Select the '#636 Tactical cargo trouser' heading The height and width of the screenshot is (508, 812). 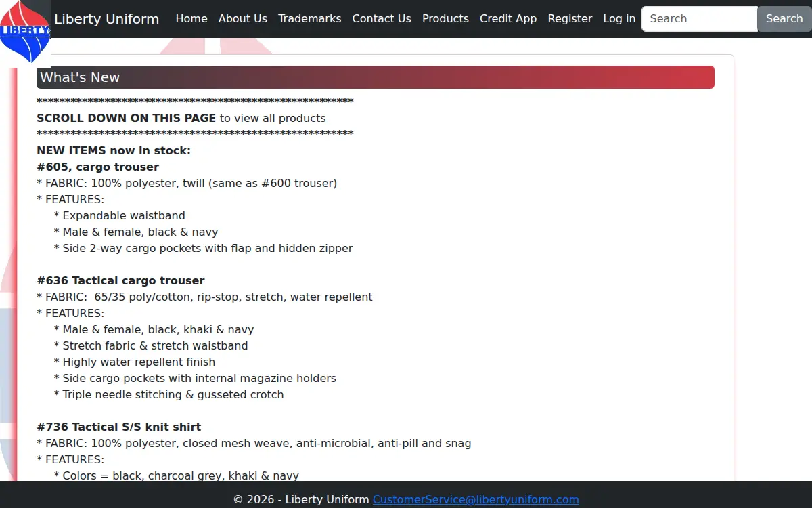click(x=120, y=280)
